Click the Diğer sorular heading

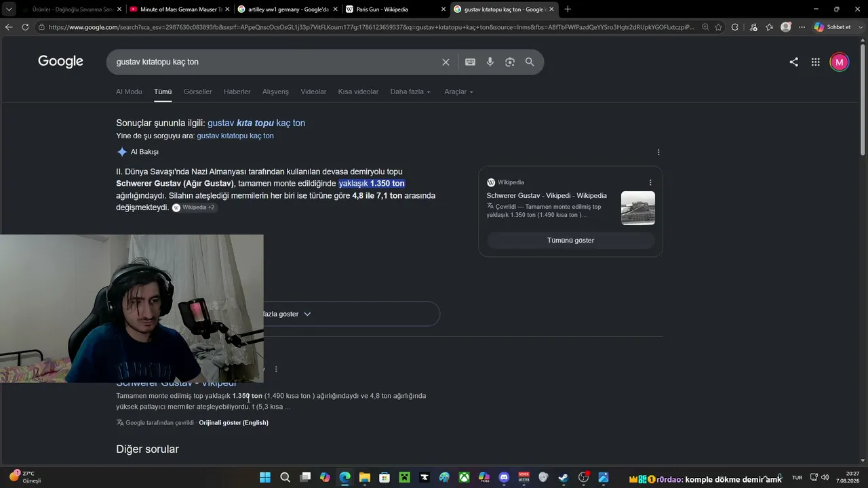pyautogui.click(x=147, y=449)
